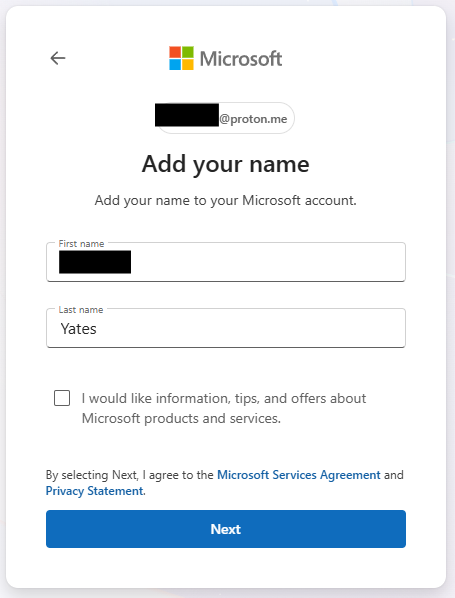
Task: Focus the First name input field
Action: [x=226, y=262]
